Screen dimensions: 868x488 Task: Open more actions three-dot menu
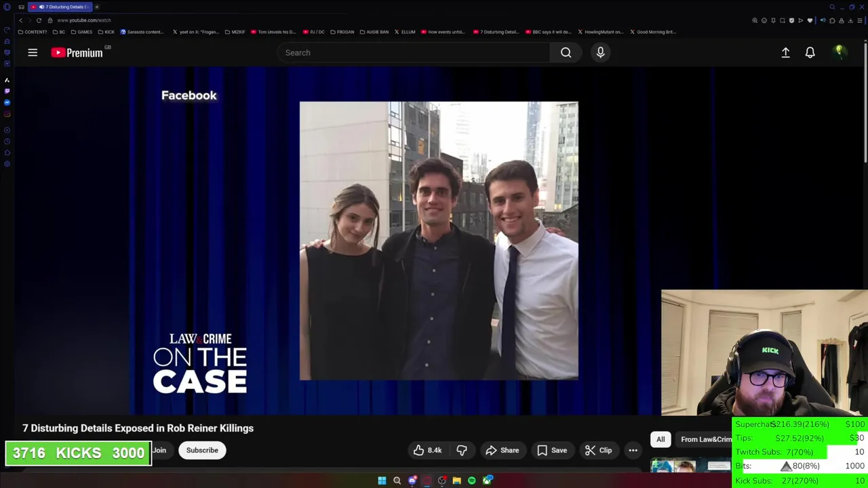(x=633, y=450)
